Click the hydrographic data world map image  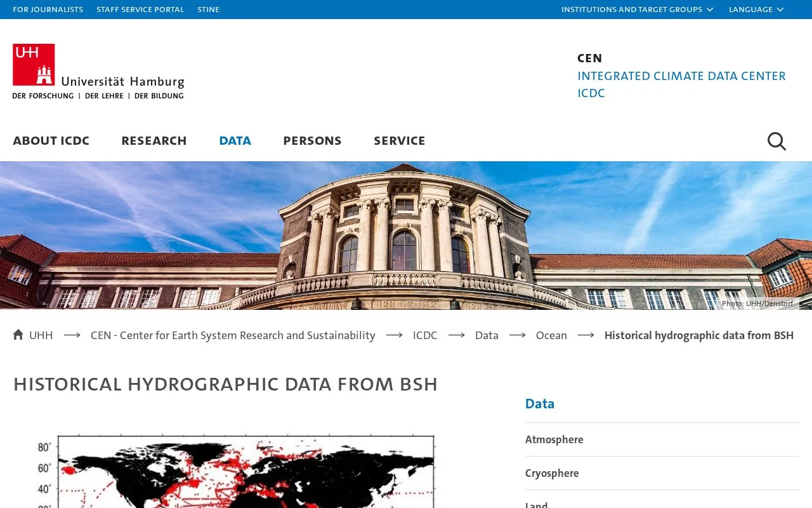[x=236, y=471]
